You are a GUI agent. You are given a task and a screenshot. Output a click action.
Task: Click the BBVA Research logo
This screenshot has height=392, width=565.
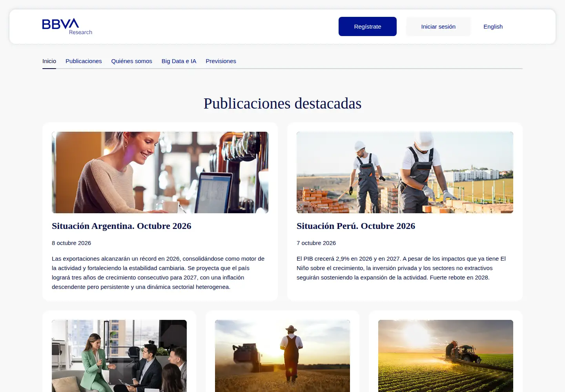click(67, 27)
